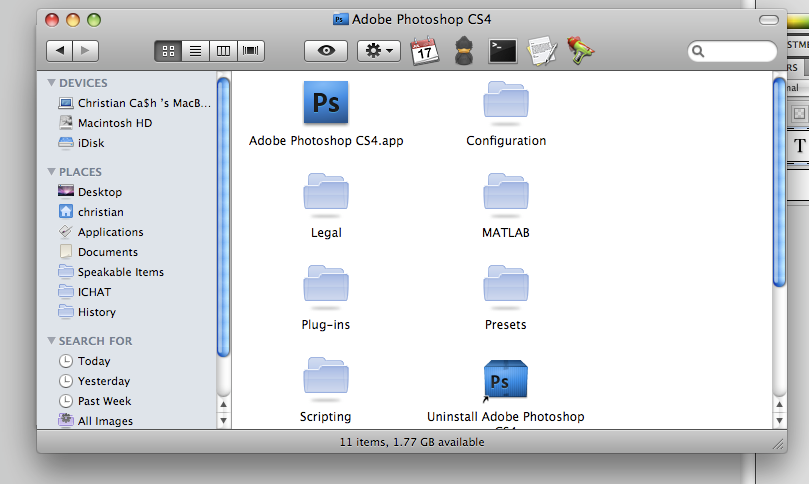Open the ICHAT folder in sidebar
This screenshot has width=809, height=484.
[85, 292]
